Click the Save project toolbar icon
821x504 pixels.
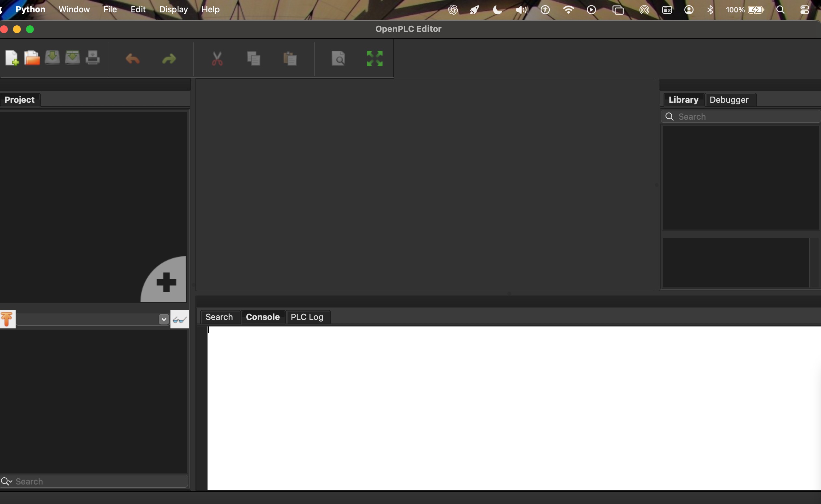pyautogui.click(x=52, y=58)
